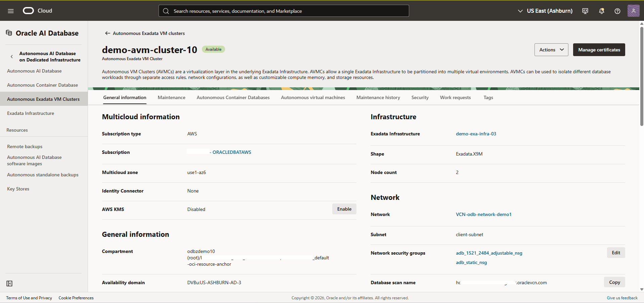View the Work requests tab
Image resolution: width=644 pixels, height=303 pixels.
click(455, 97)
